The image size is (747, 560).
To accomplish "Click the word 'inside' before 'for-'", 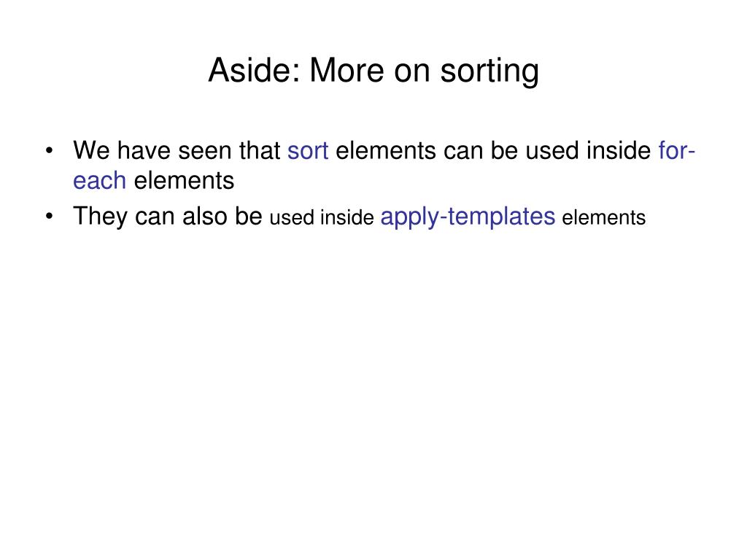I will (x=619, y=150).
